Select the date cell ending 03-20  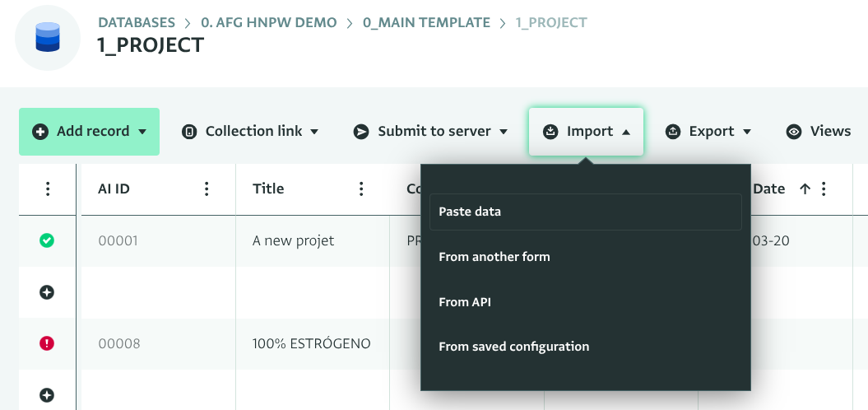(x=771, y=241)
